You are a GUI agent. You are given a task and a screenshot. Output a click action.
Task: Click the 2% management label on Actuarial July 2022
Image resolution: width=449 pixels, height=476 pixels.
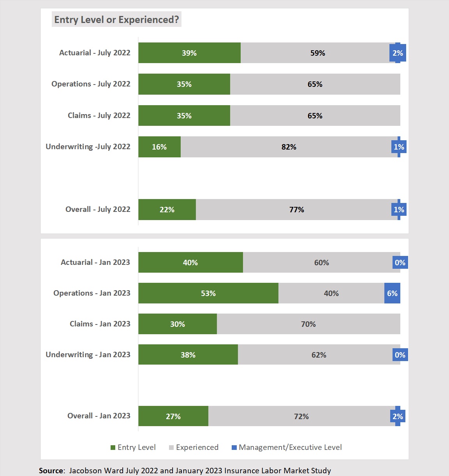coord(398,53)
